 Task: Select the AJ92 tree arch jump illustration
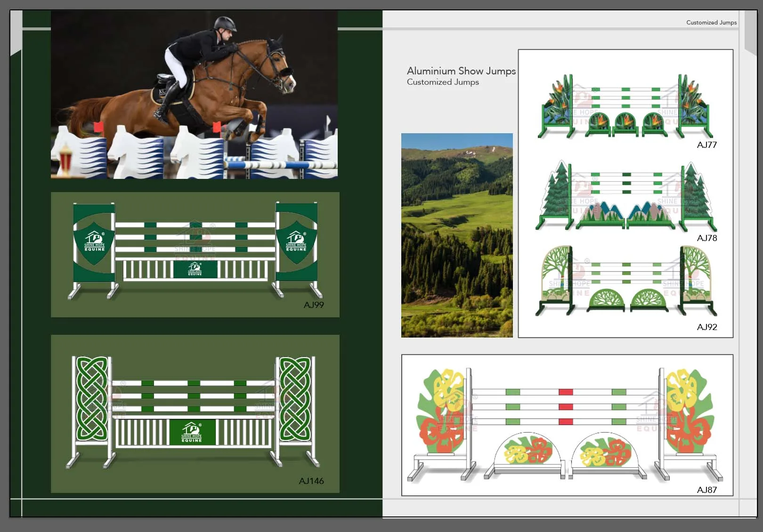pyautogui.click(x=626, y=281)
